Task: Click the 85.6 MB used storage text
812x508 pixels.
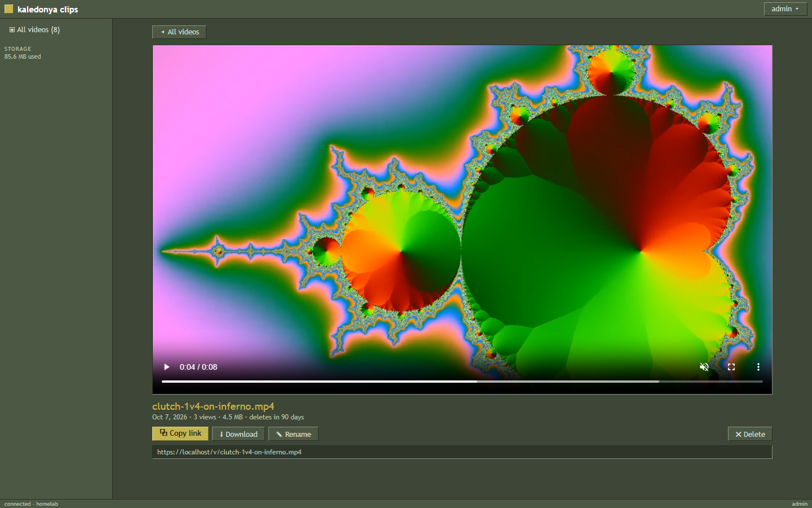Action: pos(23,57)
